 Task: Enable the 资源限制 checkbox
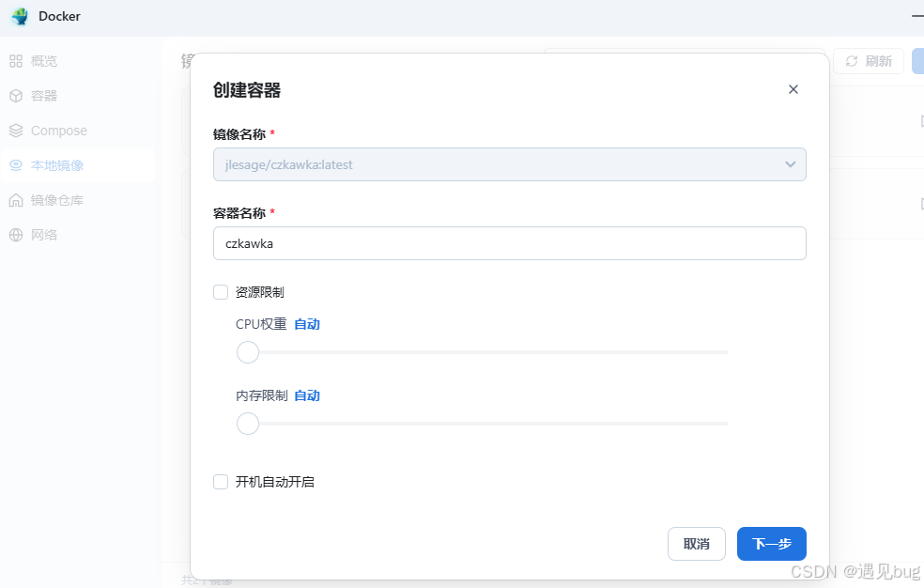[220, 292]
